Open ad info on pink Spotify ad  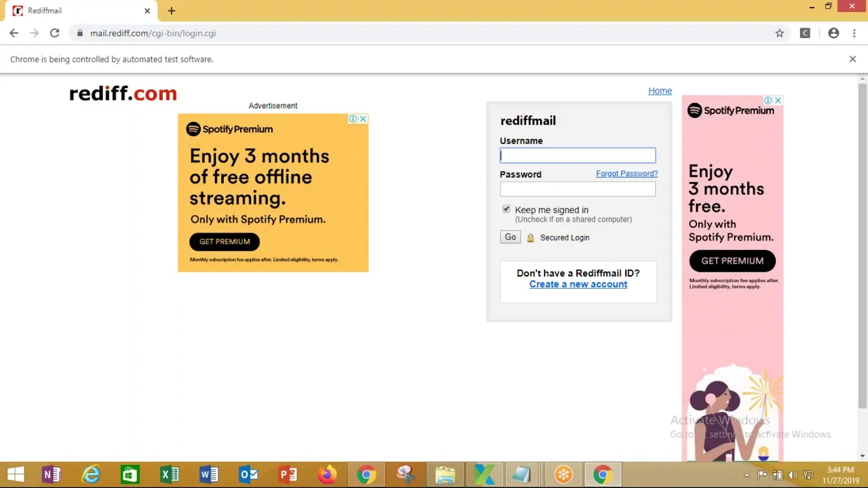(768, 100)
